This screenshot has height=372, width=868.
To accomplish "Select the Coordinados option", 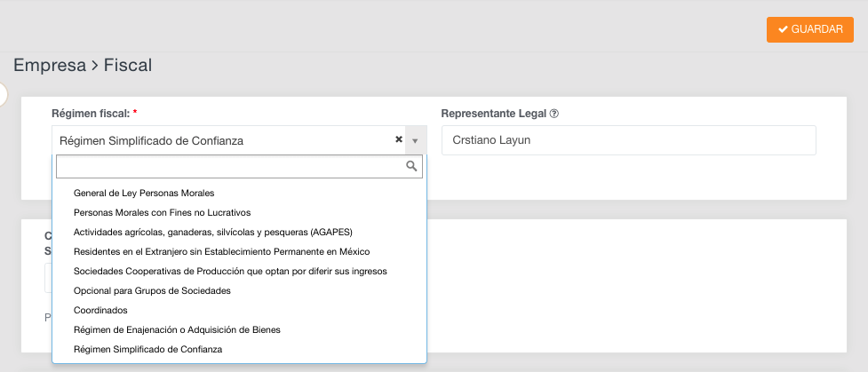I will (x=101, y=310).
